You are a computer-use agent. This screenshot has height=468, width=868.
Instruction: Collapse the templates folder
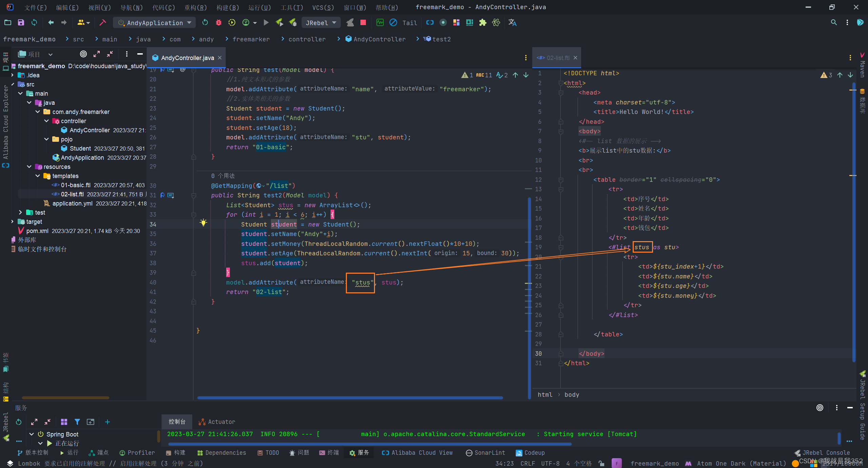38,176
